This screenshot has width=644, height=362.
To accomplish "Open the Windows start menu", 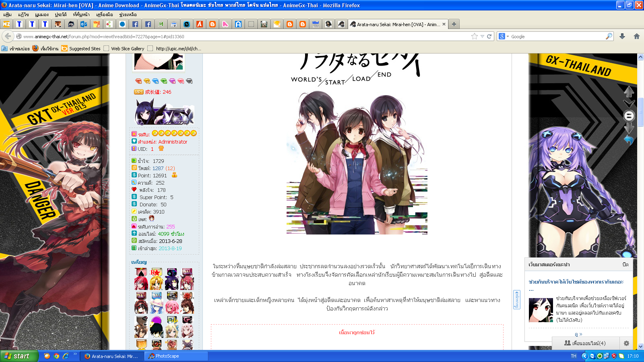I will point(19,356).
